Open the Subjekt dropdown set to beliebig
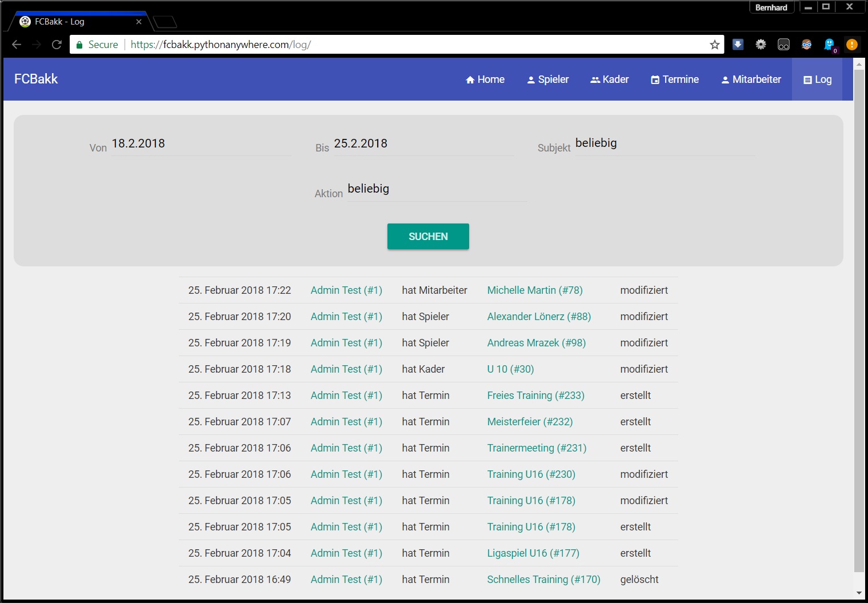 coord(665,143)
